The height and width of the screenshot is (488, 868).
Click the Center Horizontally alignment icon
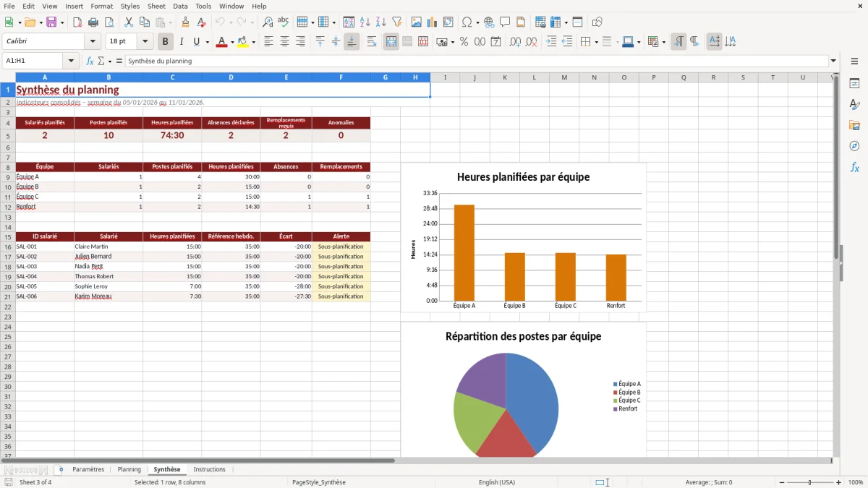point(284,42)
